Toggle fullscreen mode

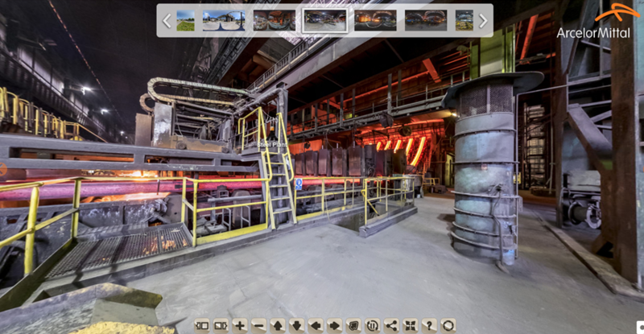tap(411, 325)
